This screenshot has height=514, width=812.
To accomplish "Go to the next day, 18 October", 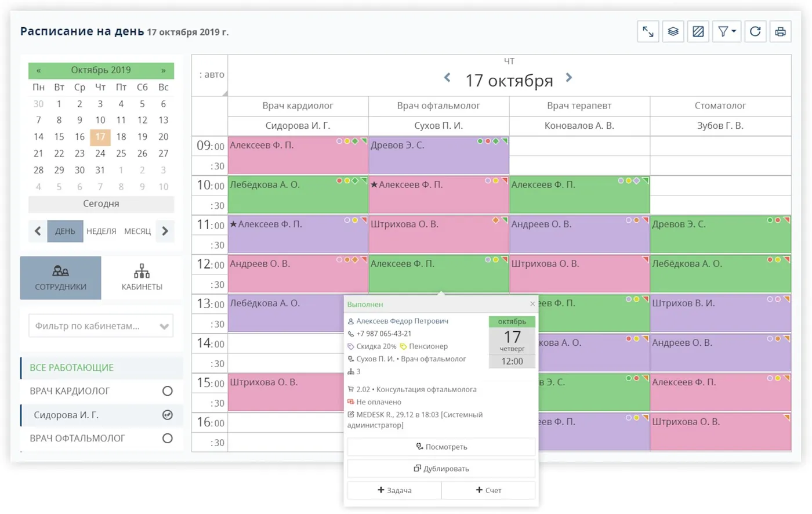I will [569, 78].
